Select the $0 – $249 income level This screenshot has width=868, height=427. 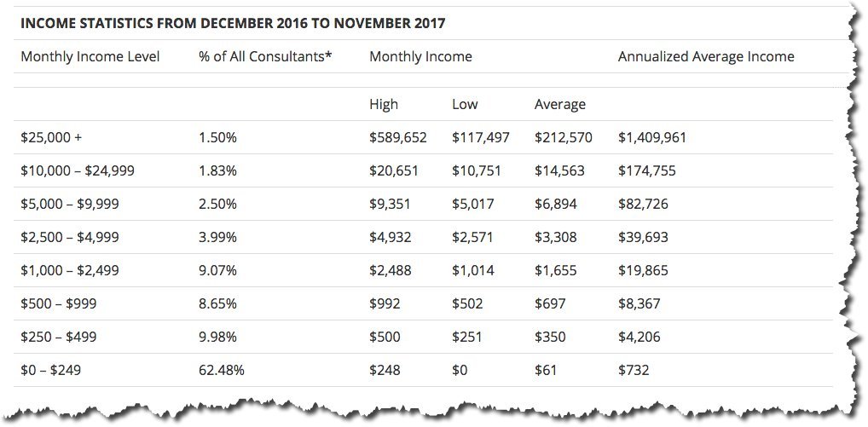(51, 370)
